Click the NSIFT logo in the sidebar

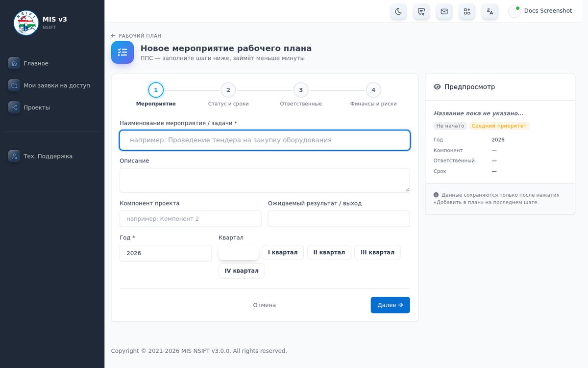coord(26,23)
